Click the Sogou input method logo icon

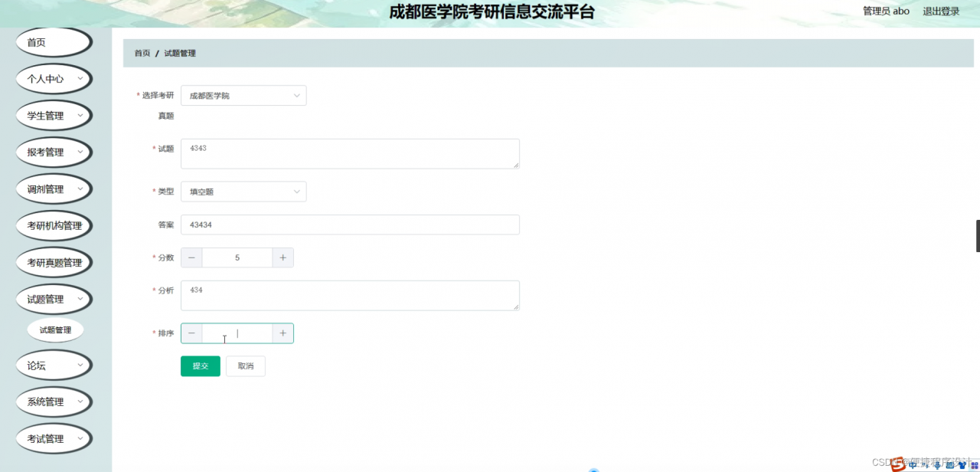point(897,464)
